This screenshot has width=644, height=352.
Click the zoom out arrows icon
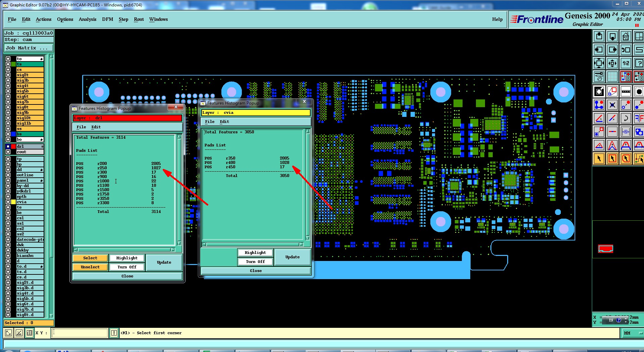[612, 63]
